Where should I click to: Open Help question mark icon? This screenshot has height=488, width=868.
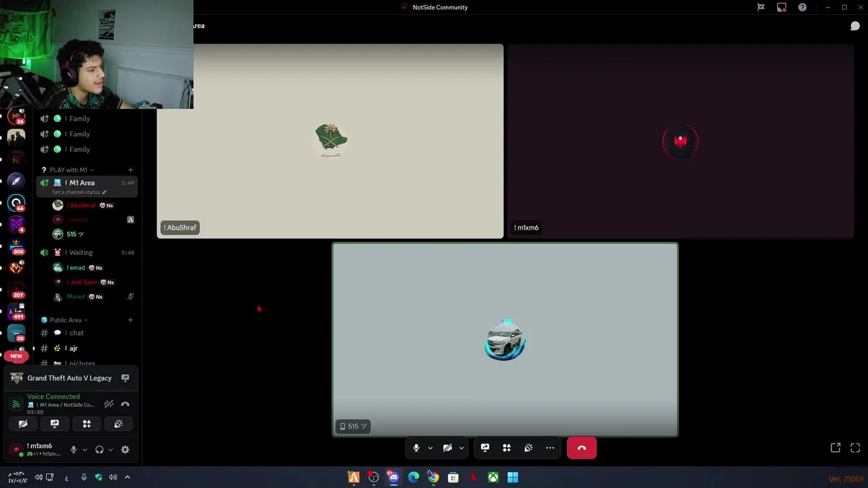click(x=802, y=7)
